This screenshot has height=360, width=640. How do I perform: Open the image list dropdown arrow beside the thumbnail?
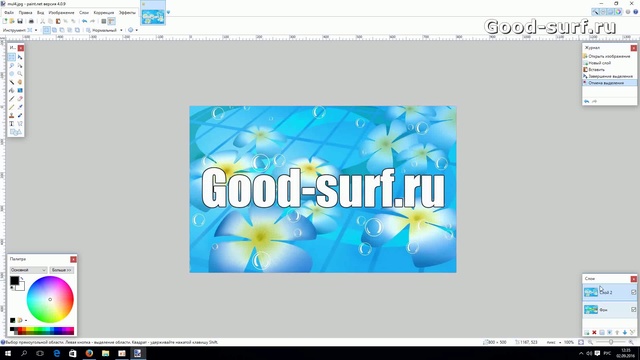click(x=168, y=12)
